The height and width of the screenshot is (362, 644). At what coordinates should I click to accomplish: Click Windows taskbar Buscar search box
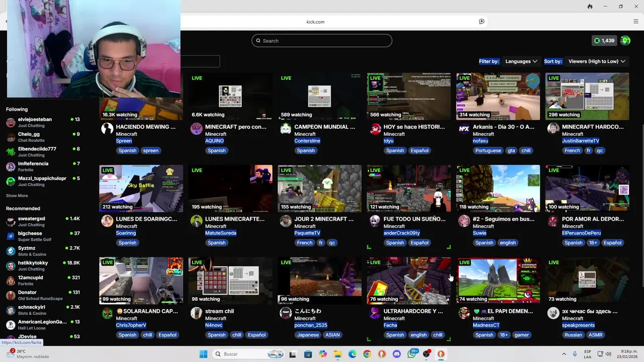248,354
